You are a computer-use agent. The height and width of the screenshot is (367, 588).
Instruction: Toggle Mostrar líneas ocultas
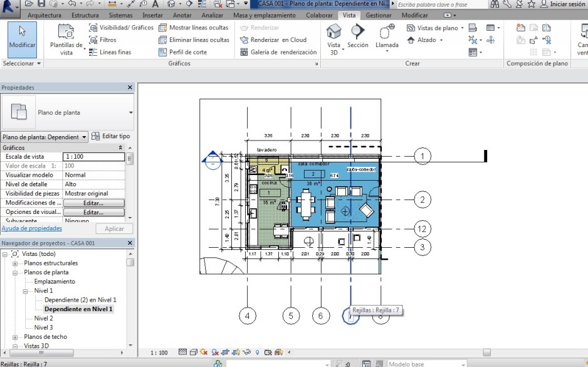[193, 28]
